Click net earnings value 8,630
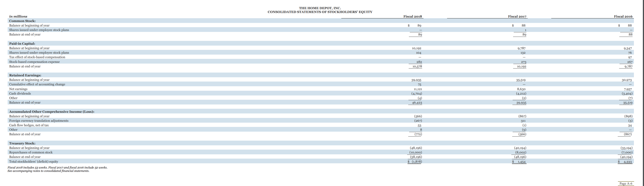The height and width of the screenshot is (186, 644). [521, 89]
